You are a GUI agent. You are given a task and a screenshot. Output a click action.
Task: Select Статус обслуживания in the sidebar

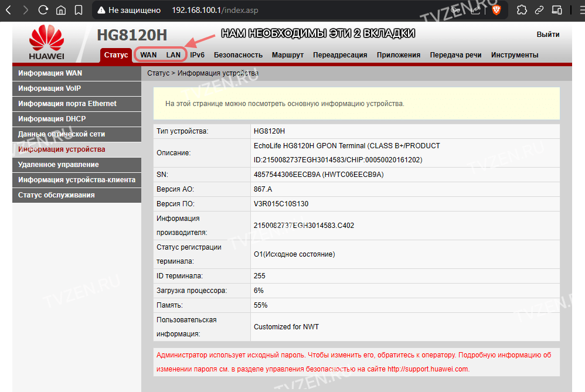click(x=77, y=195)
